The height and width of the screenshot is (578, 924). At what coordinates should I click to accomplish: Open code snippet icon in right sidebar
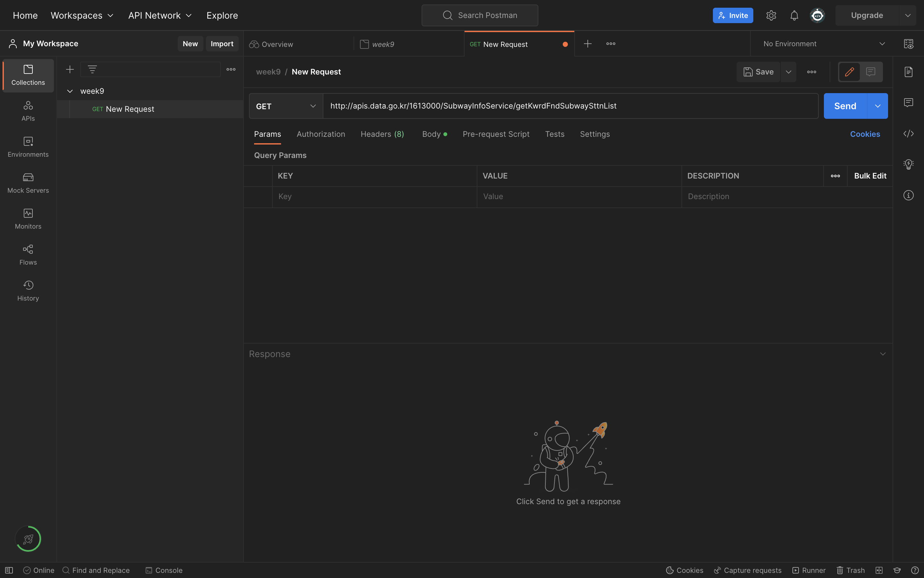coord(908,133)
